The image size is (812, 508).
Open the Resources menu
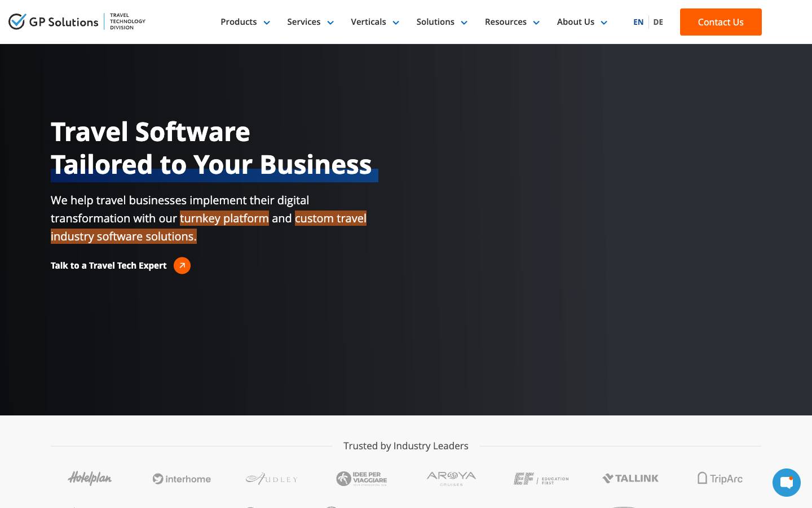point(506,22)
